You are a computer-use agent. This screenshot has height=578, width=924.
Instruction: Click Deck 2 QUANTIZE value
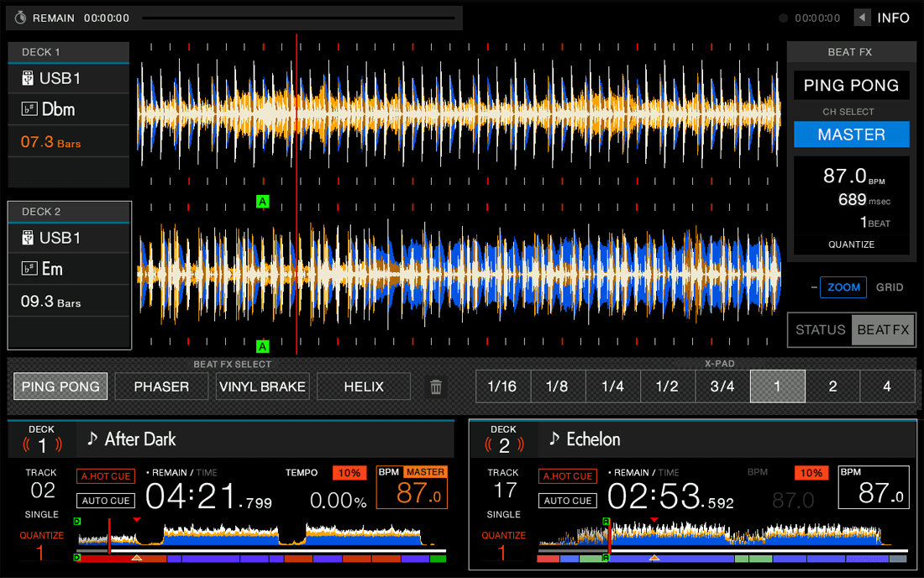pyautogui.click(x=501, y=554)
